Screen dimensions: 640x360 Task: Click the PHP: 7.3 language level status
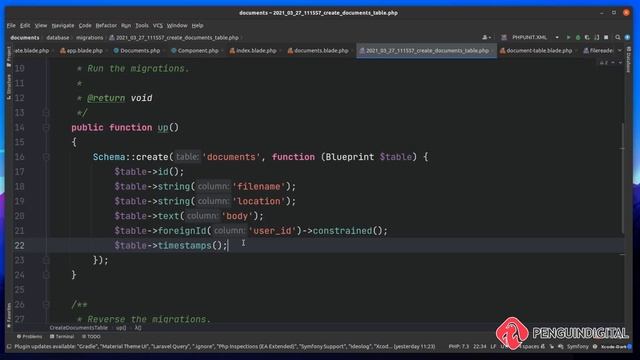tap(458, 347)
